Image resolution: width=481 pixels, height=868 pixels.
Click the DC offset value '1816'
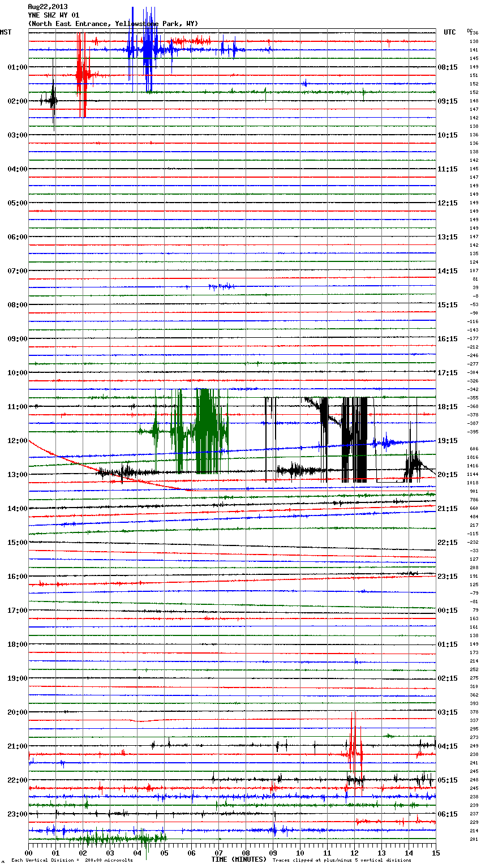pos(473,457)
